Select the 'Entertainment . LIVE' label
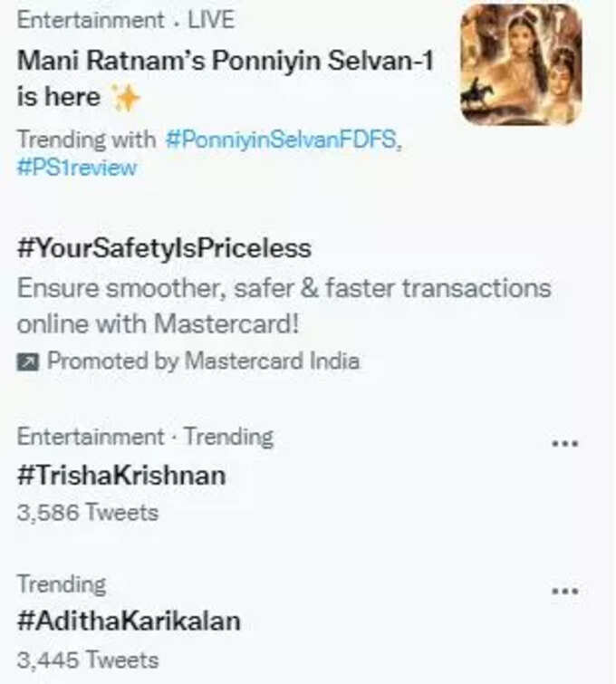 tap(126, 20)
